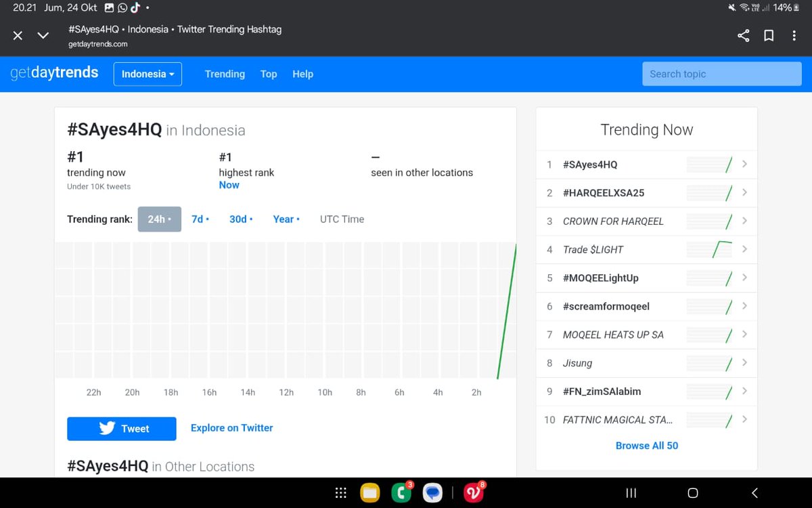Click the green trend line on chart
The height and width of the screenshot is (508, 812).
pos(507,311)
